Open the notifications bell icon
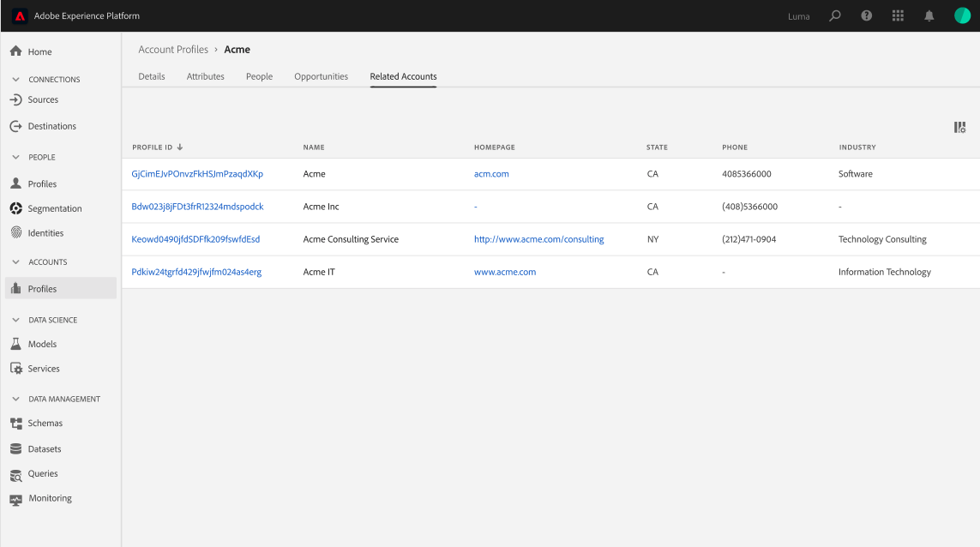 pyautogui.click(x=929, y=15)
